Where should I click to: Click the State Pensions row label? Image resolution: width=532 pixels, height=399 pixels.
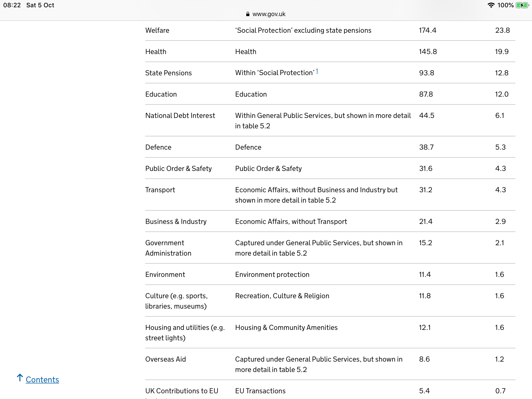tap(168, 73)
